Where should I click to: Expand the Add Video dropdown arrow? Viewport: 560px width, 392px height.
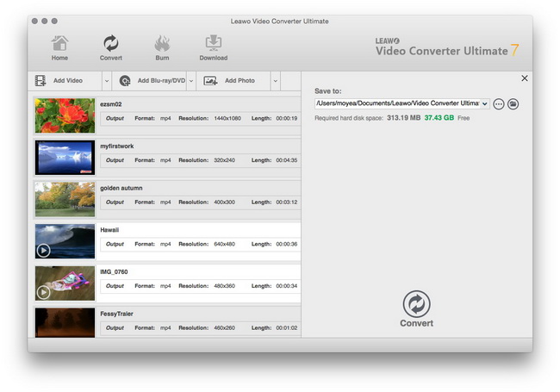107,81
